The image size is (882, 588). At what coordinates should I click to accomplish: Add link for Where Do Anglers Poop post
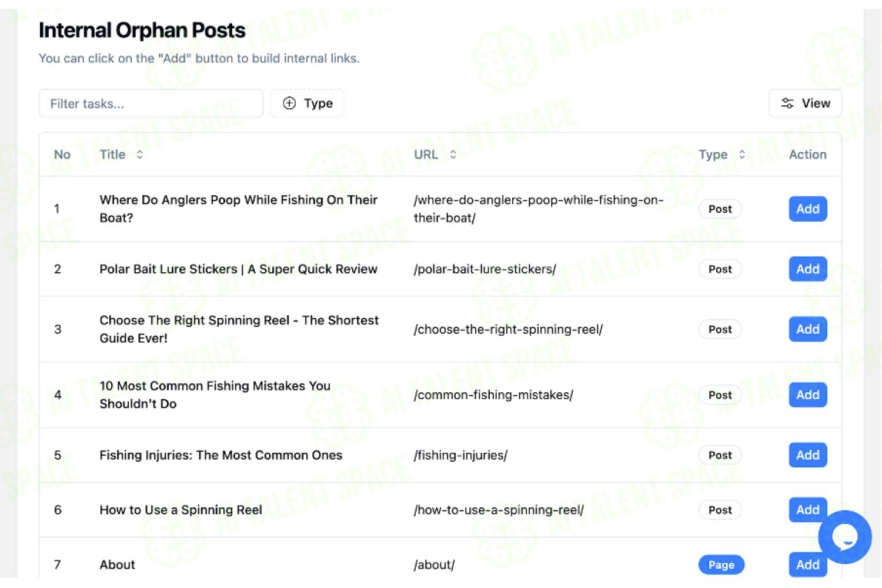click(x=807, y=209)
